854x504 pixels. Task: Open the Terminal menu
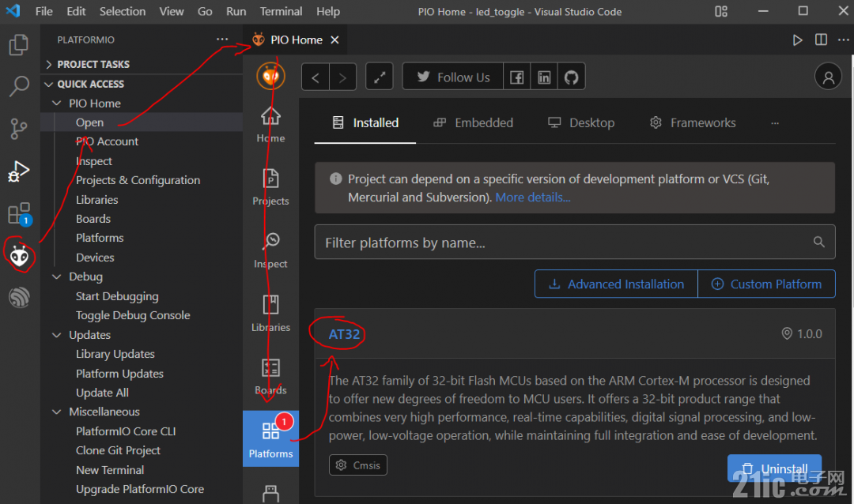tap(281, 11)
